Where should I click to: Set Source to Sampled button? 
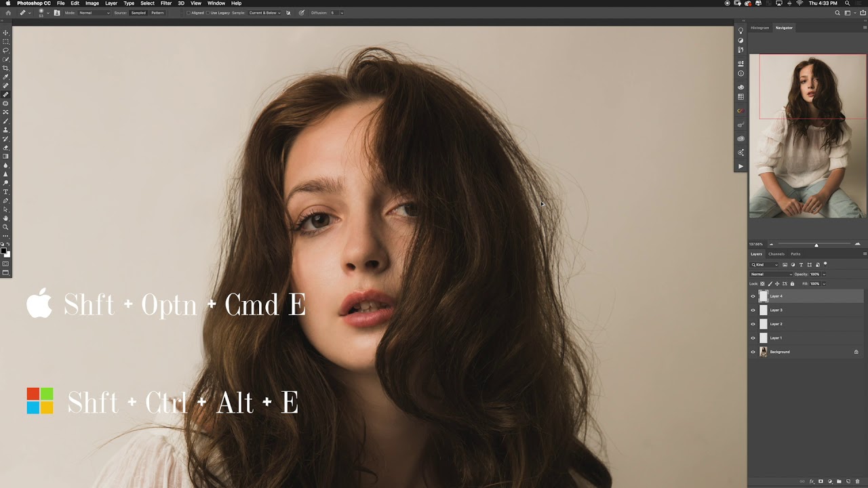[138, 13]
